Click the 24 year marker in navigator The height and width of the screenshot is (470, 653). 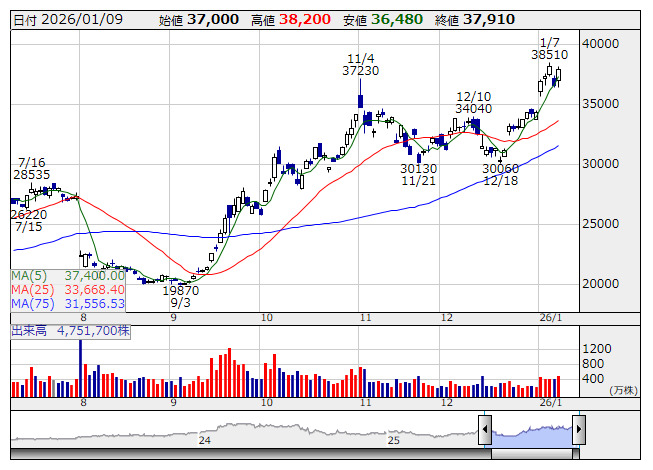pos(204,440)
